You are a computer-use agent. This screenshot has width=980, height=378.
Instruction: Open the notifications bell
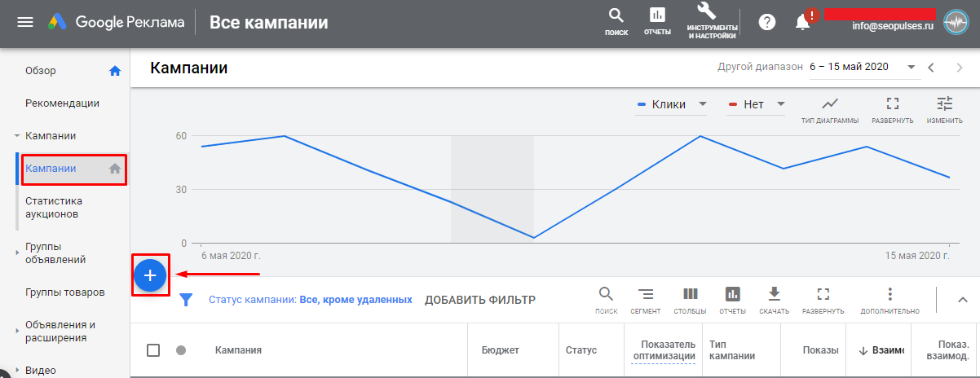(803, 23)
